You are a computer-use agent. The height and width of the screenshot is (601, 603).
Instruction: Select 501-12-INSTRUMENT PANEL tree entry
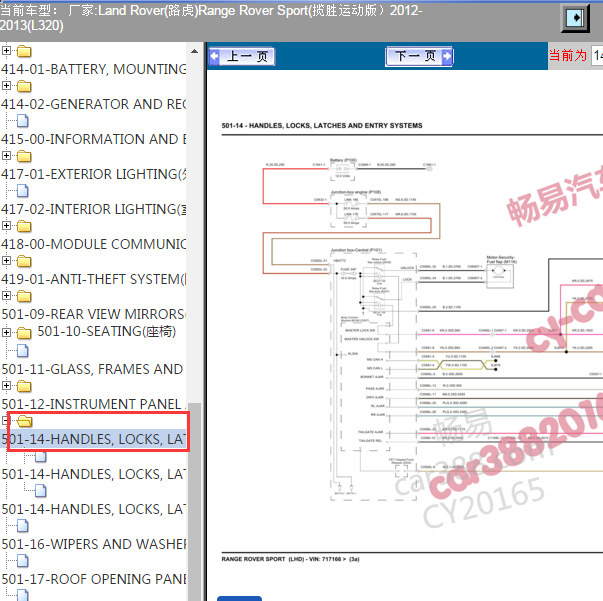point(93,404)
